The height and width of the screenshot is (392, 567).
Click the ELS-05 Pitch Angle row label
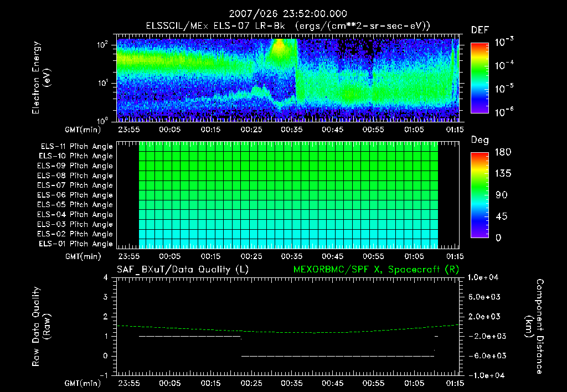pyautogui.click(x=75, y=205)
